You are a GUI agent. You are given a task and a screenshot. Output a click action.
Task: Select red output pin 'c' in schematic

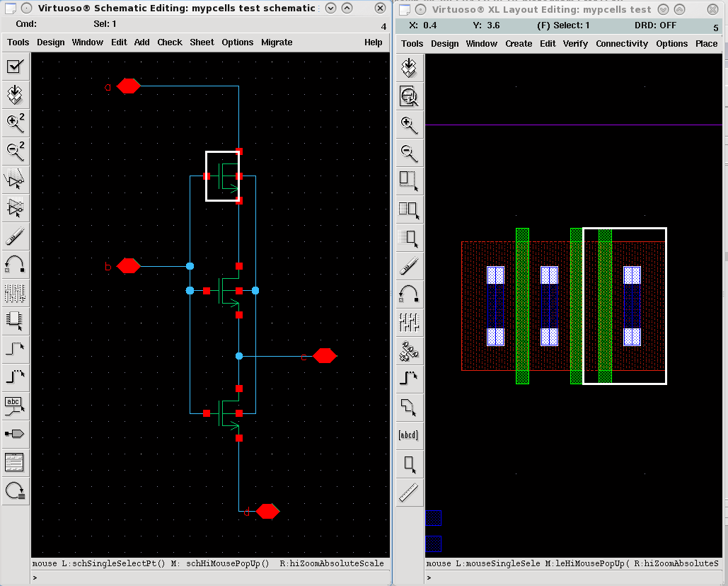click(325, 356)
